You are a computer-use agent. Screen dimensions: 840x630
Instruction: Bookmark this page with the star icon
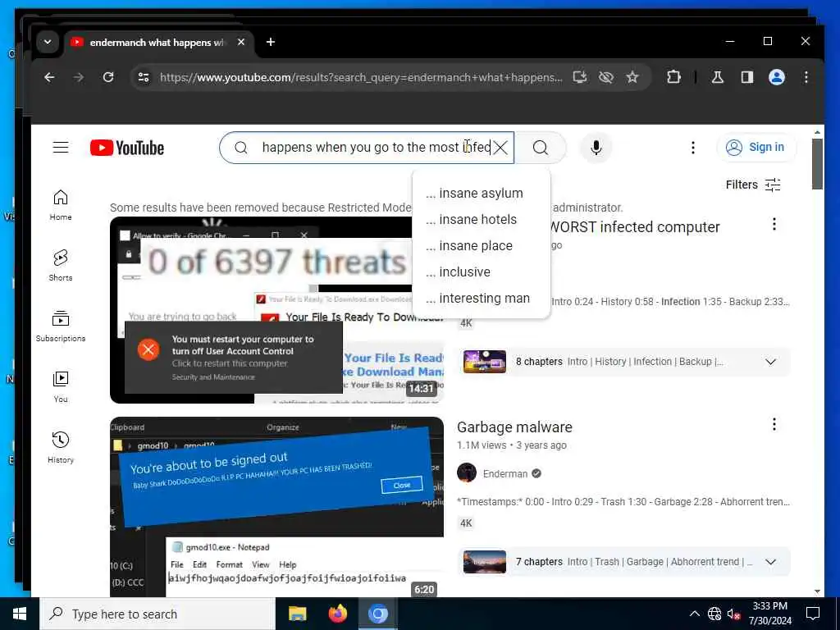[632, 77]
